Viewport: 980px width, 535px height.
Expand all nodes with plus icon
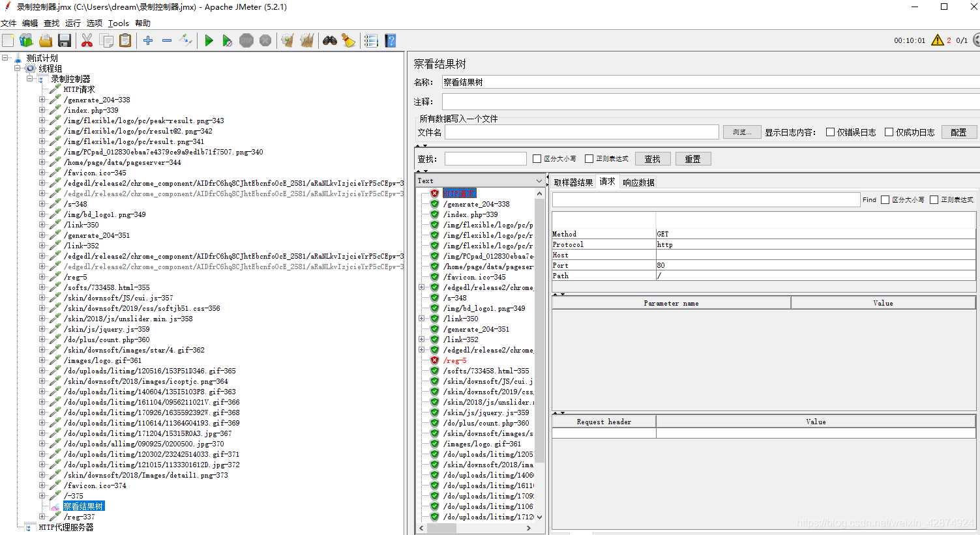click(148, 40)
